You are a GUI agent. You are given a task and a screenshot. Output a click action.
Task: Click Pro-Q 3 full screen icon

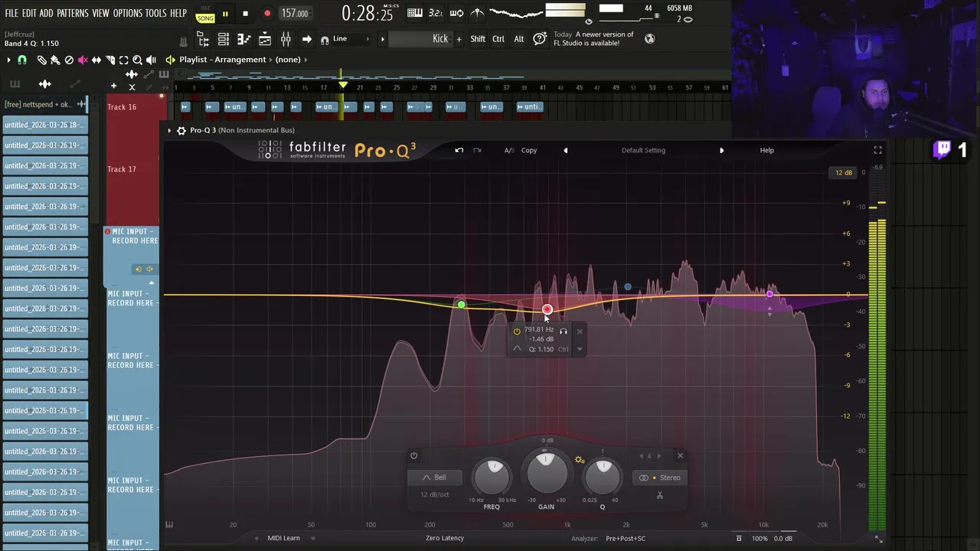click(877, 150)
